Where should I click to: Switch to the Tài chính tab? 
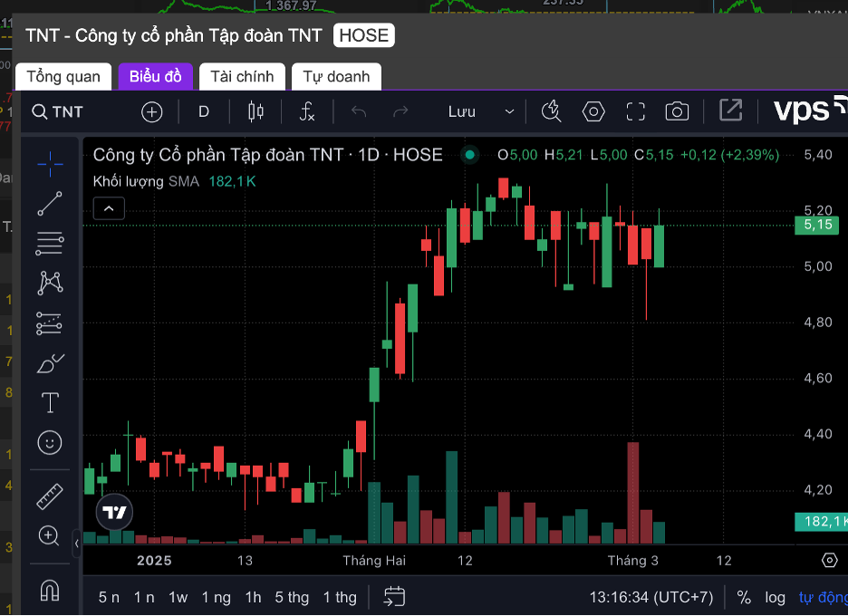tap(242, 76)
